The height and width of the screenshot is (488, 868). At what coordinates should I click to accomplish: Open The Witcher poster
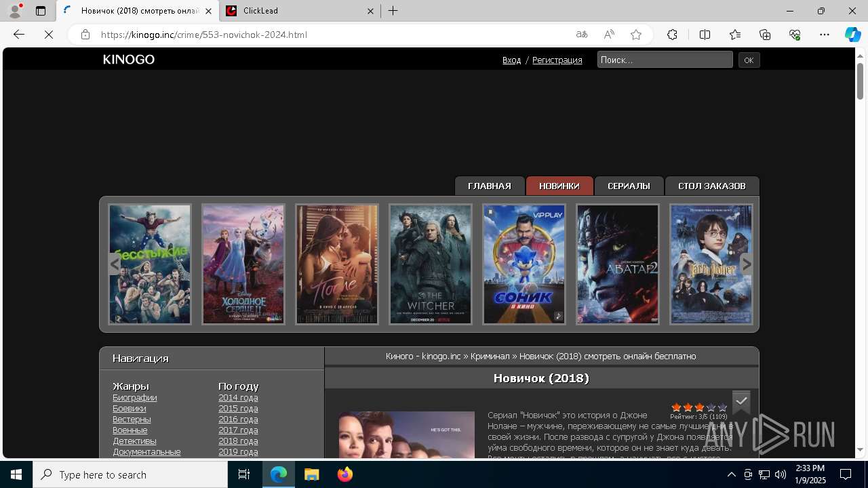tap(431, 264)
